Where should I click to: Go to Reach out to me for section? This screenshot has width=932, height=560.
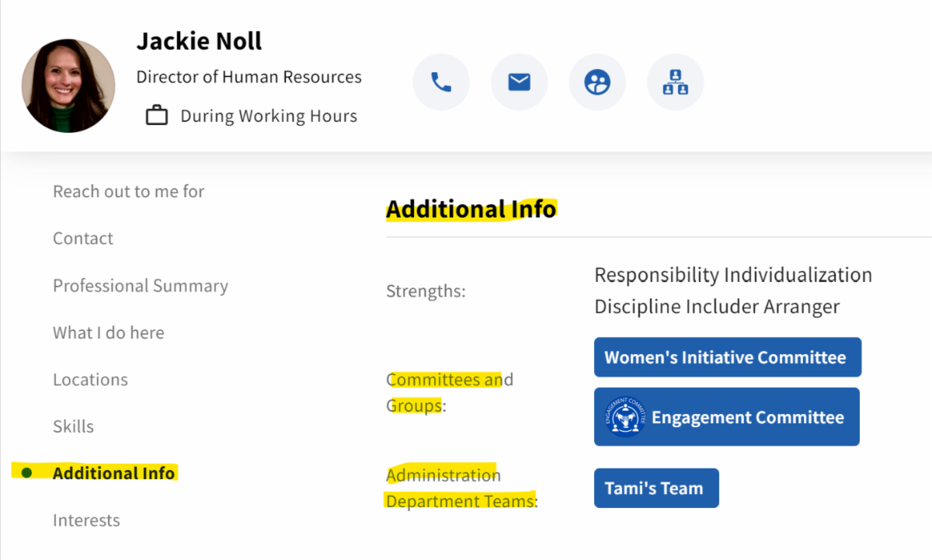point(129,191)
